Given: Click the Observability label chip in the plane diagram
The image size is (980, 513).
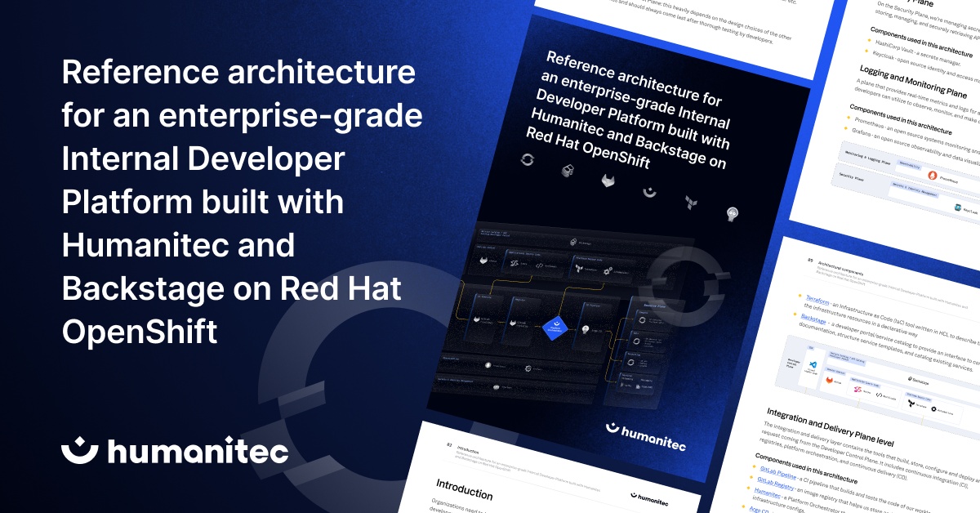Looking at the screenshot, I should [910, 165].
